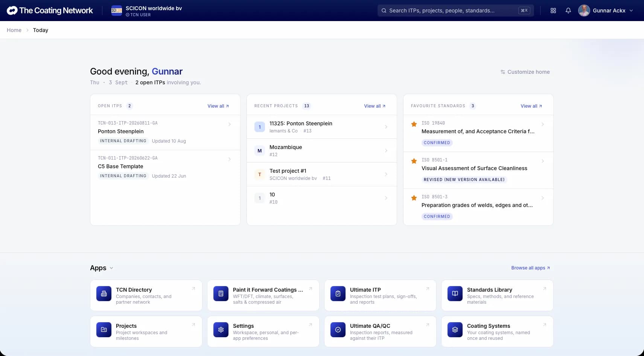View all favourite standards

point(531,106)
